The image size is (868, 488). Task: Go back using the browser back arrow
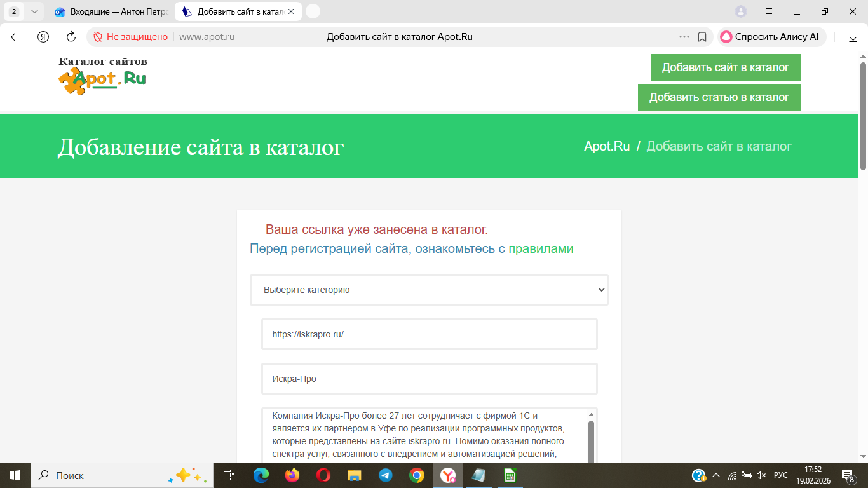point(15,37)
